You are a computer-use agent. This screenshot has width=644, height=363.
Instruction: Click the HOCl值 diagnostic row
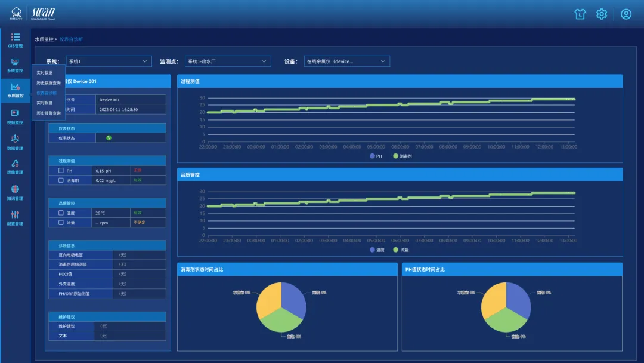click(107, 274)
